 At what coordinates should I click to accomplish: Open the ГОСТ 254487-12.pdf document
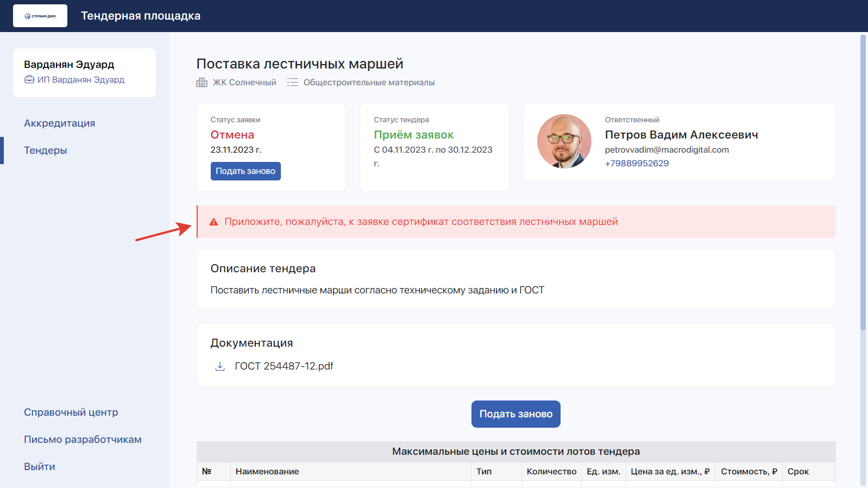pos(284,366)
